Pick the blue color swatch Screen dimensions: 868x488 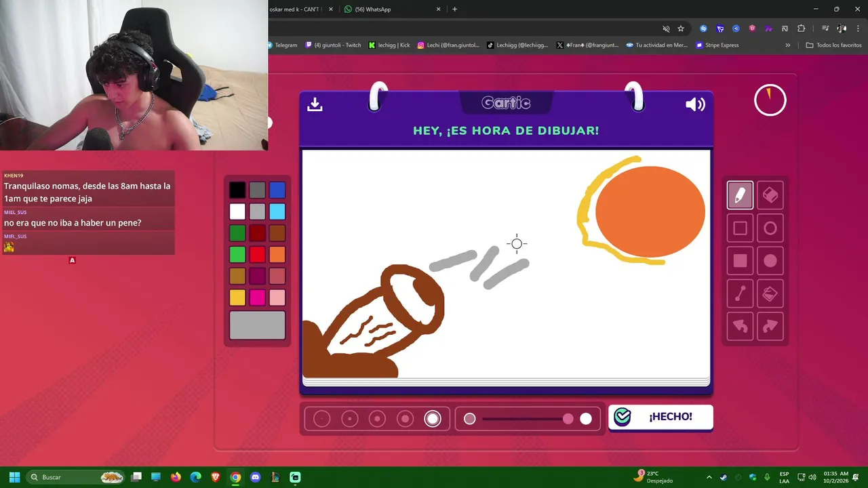pos(277,190)
